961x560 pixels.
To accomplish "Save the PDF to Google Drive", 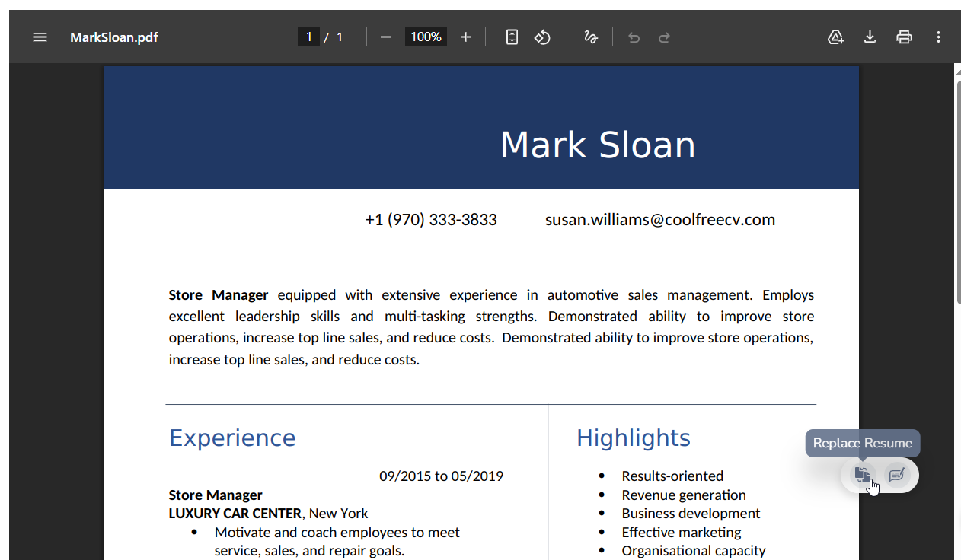I will click(x=835, y=37).
